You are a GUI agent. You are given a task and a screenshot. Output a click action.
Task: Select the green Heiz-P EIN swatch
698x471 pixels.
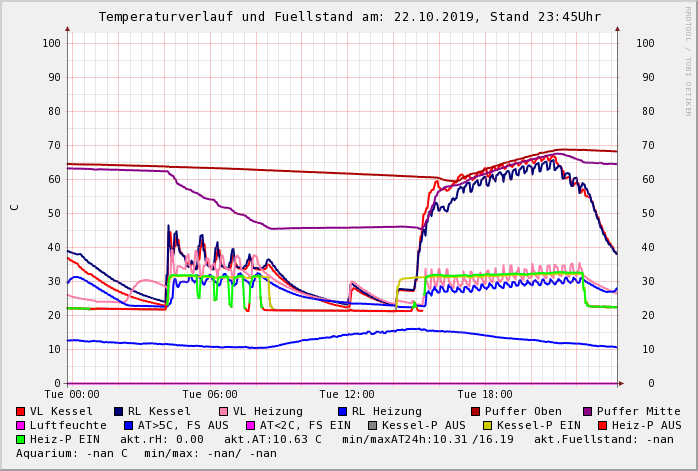20,439
